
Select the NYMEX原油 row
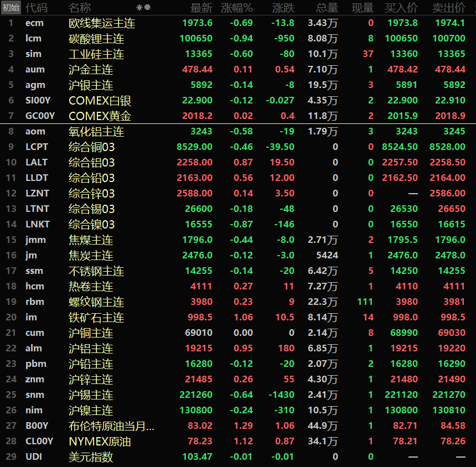coord(100,442)
